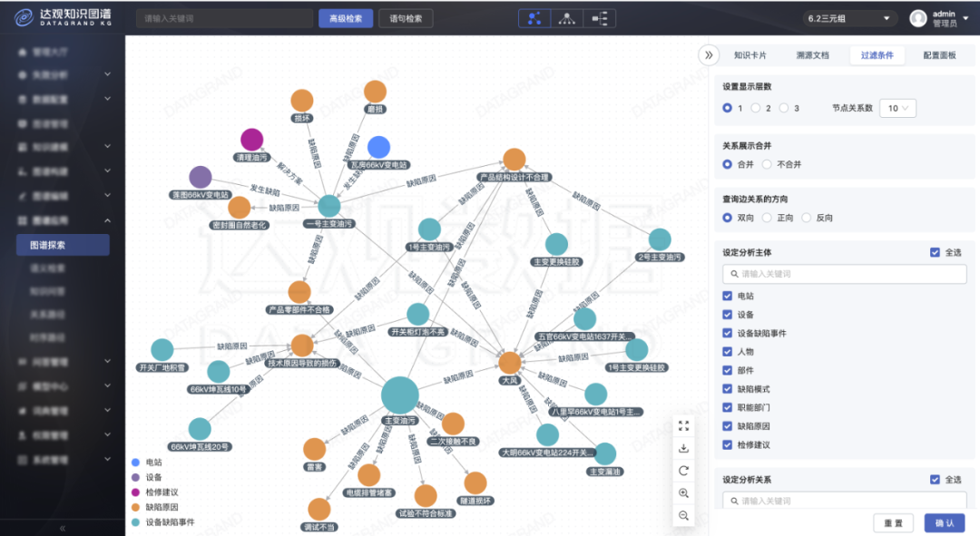
Task: Select the 瓦房66kV变电站 blue node
Action: click(378, 148)
